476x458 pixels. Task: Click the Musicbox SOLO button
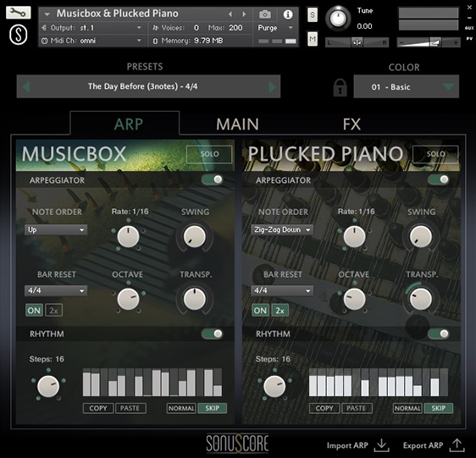(x=209, y=154)
